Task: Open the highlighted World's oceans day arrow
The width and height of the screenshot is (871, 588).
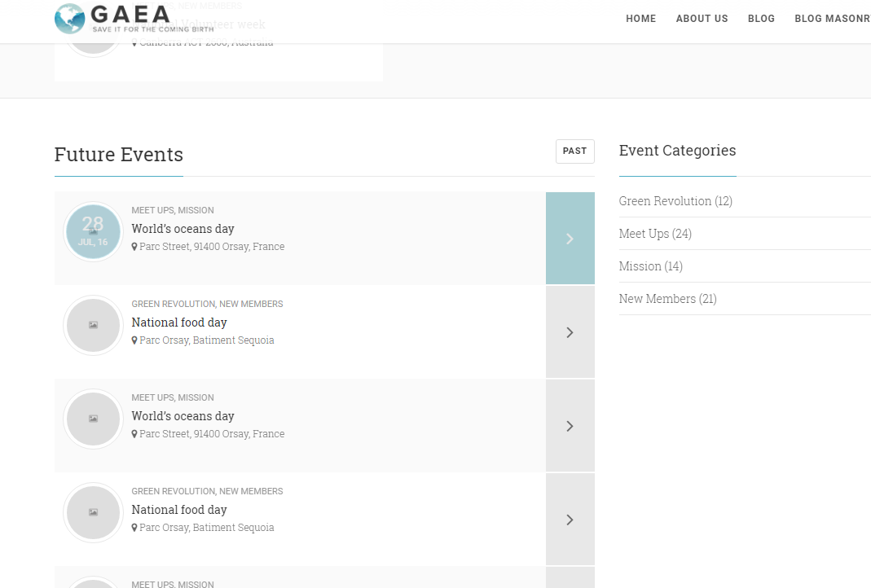Action: click(x=570, y=238)
